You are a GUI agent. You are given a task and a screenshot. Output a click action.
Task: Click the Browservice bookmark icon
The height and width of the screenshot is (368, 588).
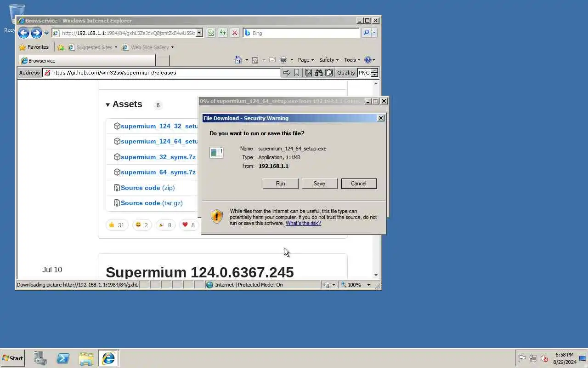pos(297,73)
